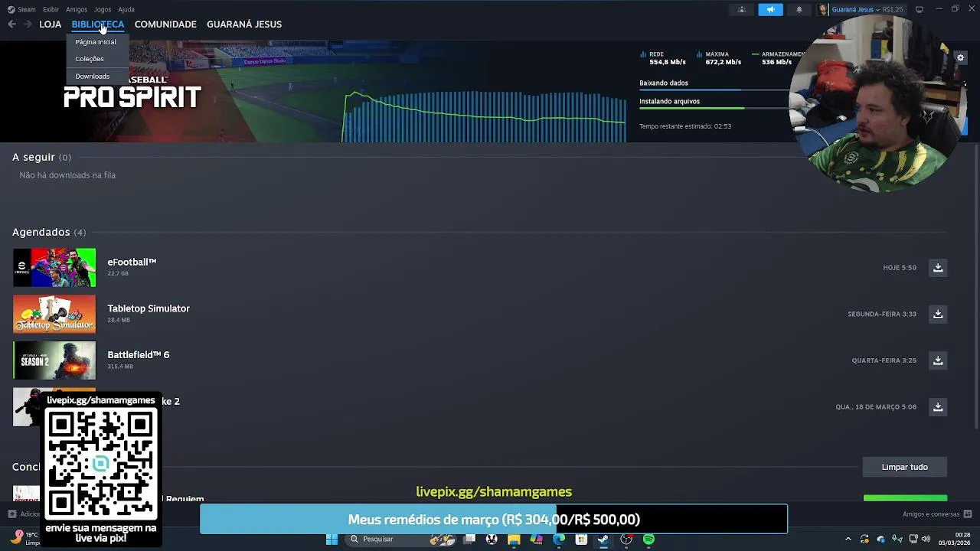980x551 pixels.
Task: Click the download throughput graph
Action: pos(484,116)
